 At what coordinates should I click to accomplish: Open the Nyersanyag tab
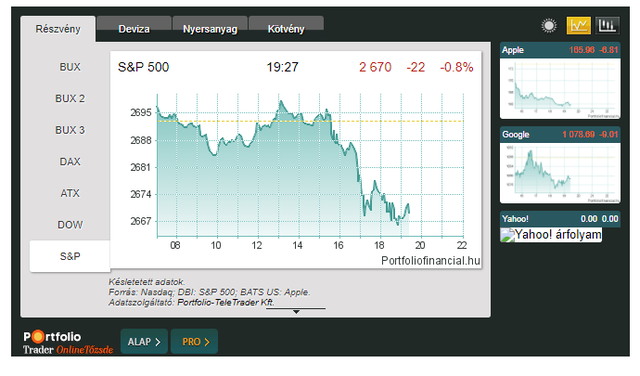pyautogui.click(x=210, y=29)
